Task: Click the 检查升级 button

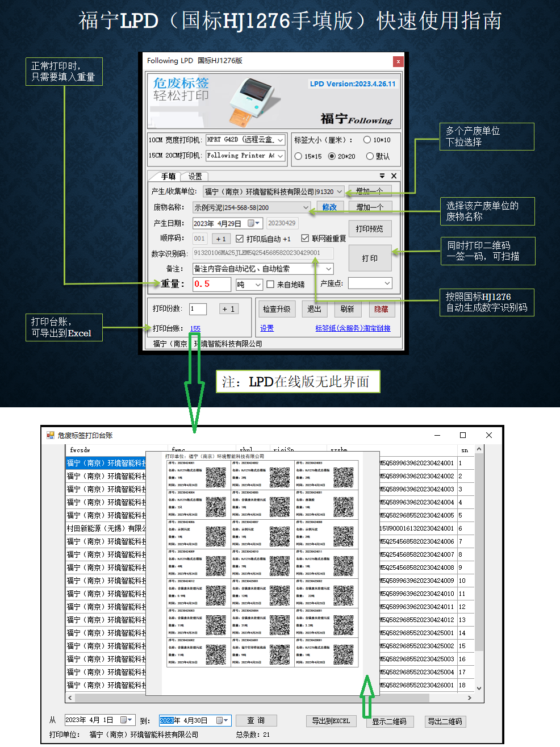Action: 277,309
